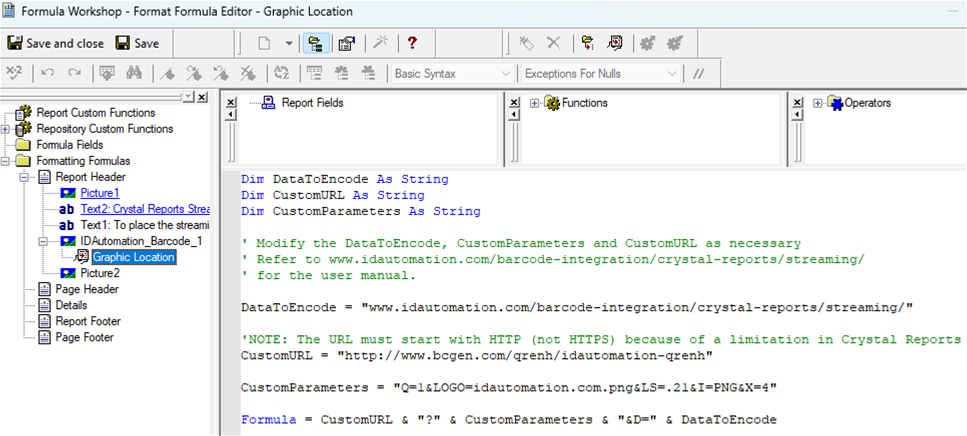
Task: Open the Exceptions For Nulls dropdown
Action: click(601, 73)
